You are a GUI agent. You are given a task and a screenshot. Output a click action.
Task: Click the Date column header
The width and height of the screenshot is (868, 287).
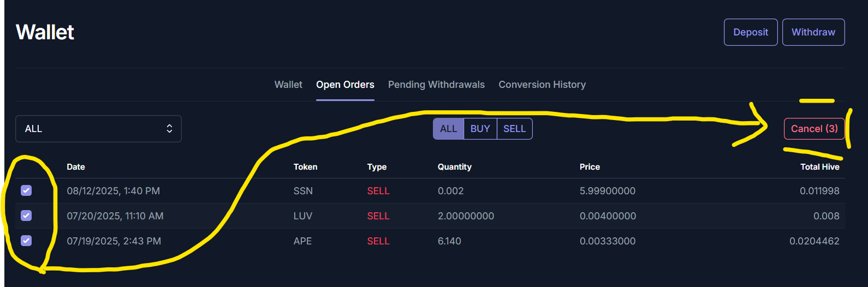tap(76, 167)
